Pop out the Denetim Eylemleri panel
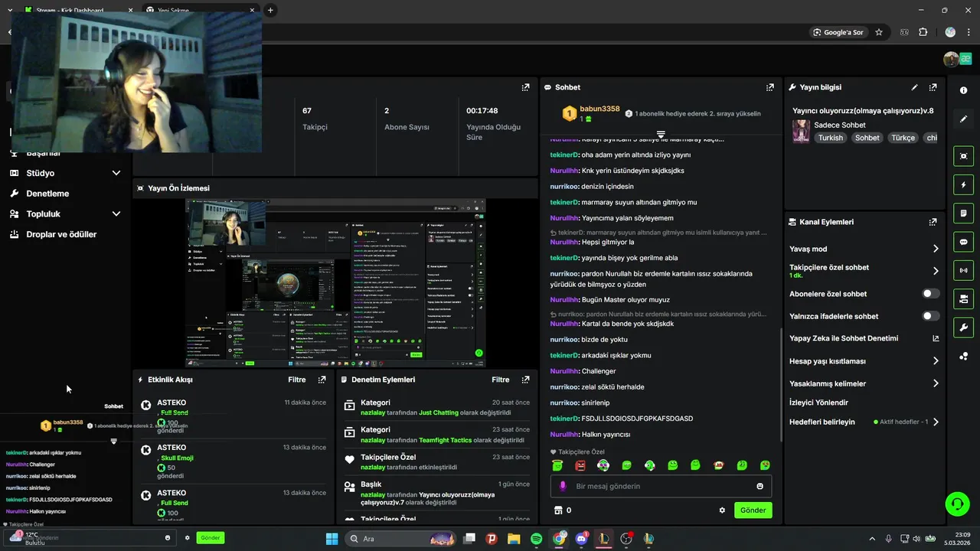 pos(525,380)
